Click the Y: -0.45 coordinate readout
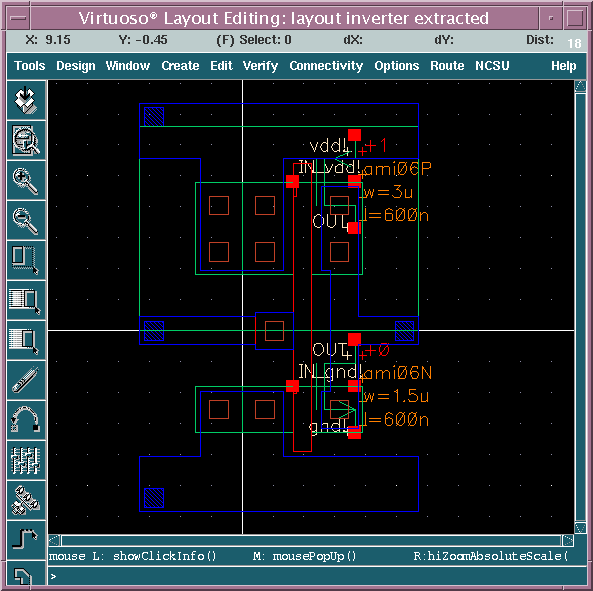The image size is (593, 591). (143, 40)
